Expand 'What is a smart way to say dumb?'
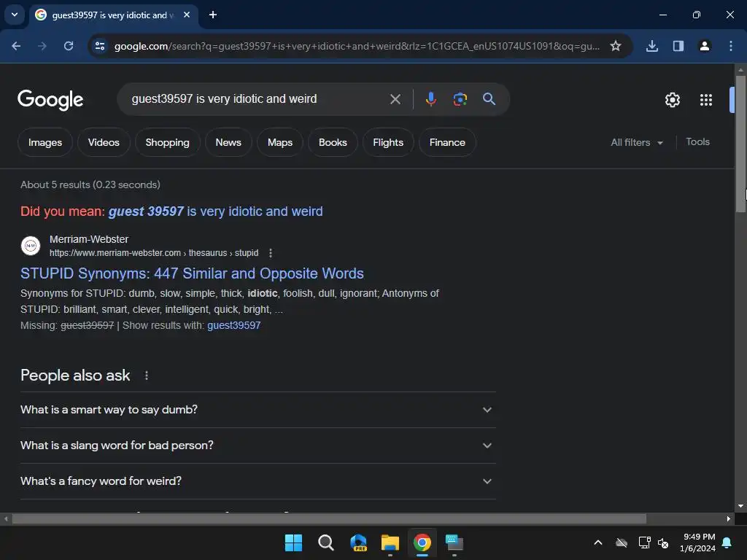Screen dimensions: 747x560 coord(258,410)
